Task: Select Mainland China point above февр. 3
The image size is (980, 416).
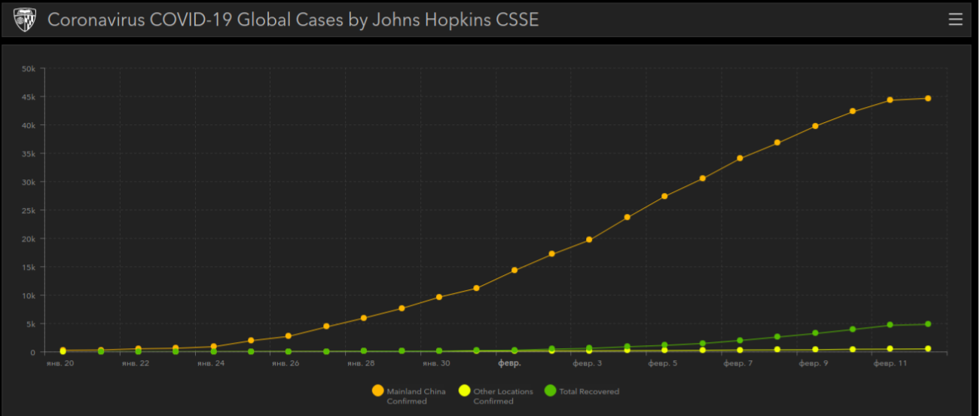Action: click(x=589, y=240)
